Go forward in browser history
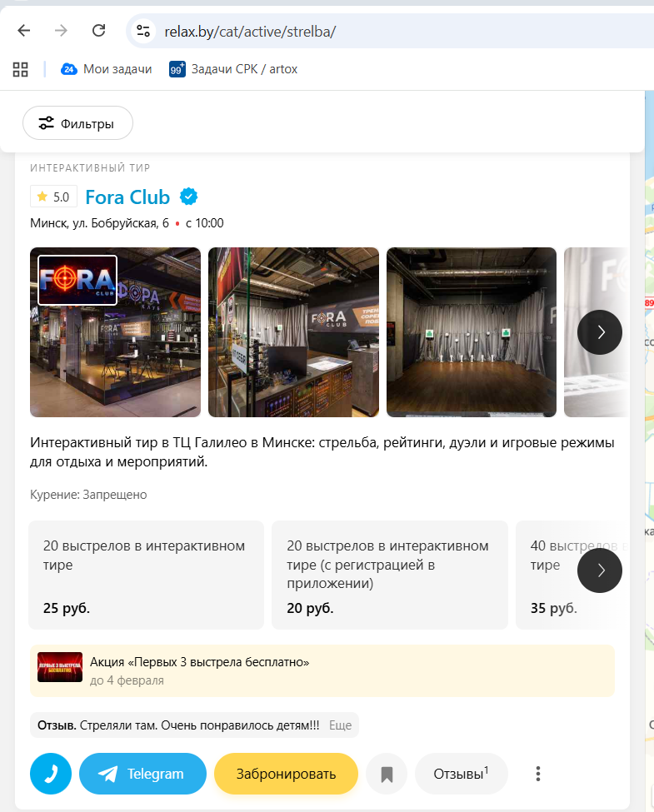The height and width of the screenshot is (812, 654). [61, 31]
